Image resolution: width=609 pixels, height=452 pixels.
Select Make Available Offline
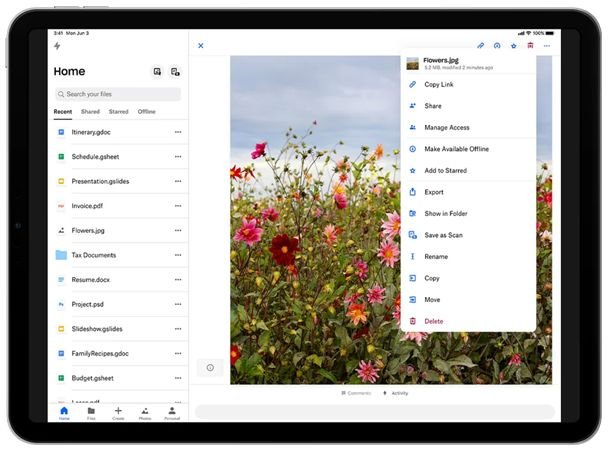point(468,149)
